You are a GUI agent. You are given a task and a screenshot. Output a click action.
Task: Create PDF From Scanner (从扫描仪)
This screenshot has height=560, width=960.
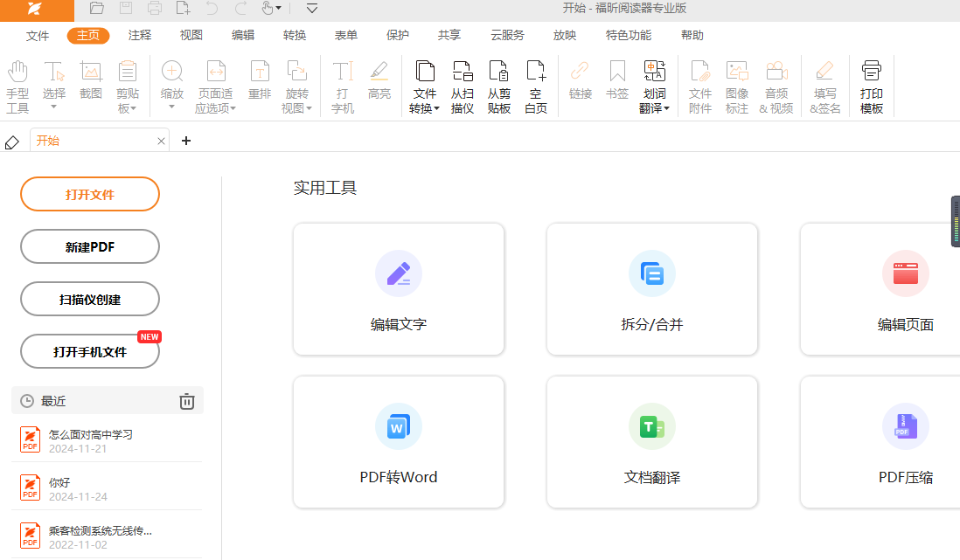tap(463, 86)
